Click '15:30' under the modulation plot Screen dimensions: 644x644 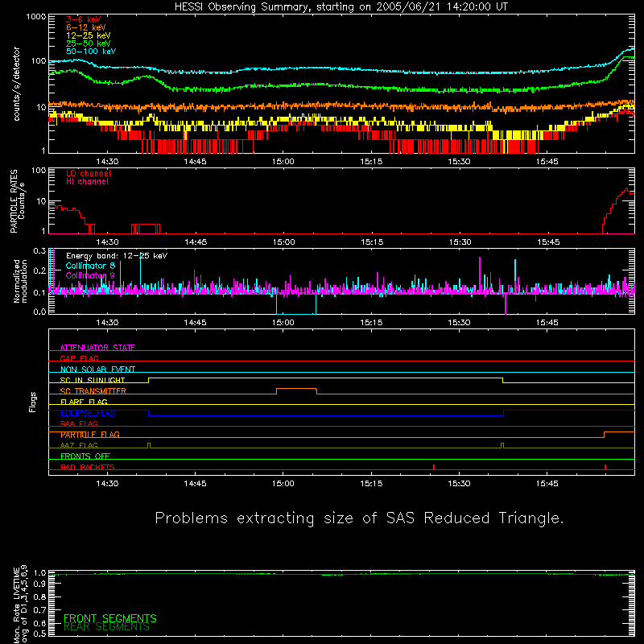[459, 323]
